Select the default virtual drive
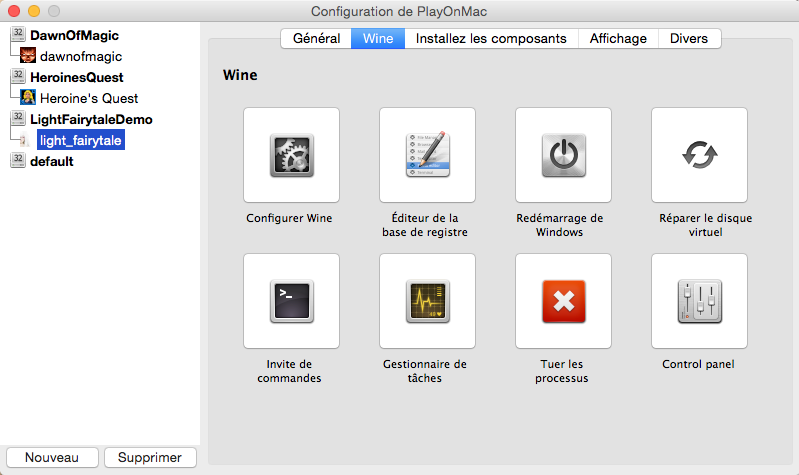This screenshot has height=475, width=799. [x=51, y=161]
